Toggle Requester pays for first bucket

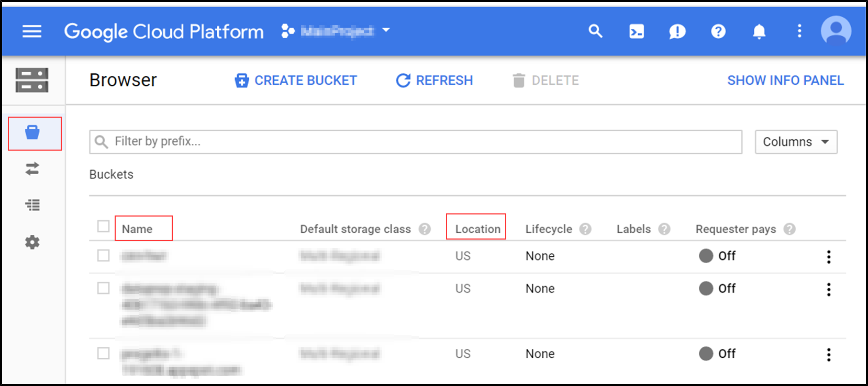pyautogui.click(x=717, y=256)
